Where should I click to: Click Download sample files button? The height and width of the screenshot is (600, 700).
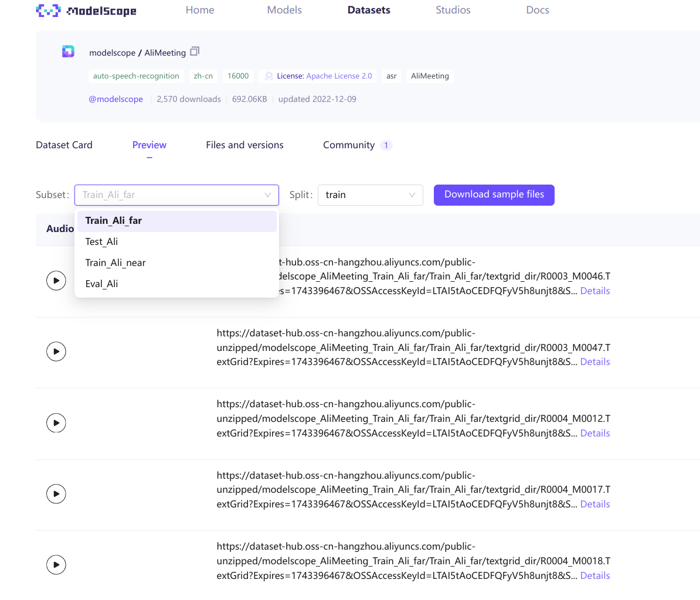coord(494,195)
